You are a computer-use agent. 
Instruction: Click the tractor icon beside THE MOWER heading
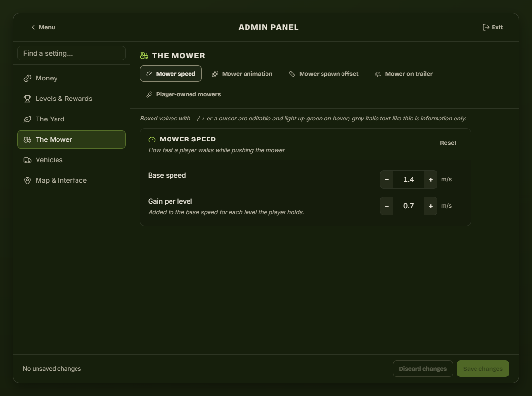144,56
